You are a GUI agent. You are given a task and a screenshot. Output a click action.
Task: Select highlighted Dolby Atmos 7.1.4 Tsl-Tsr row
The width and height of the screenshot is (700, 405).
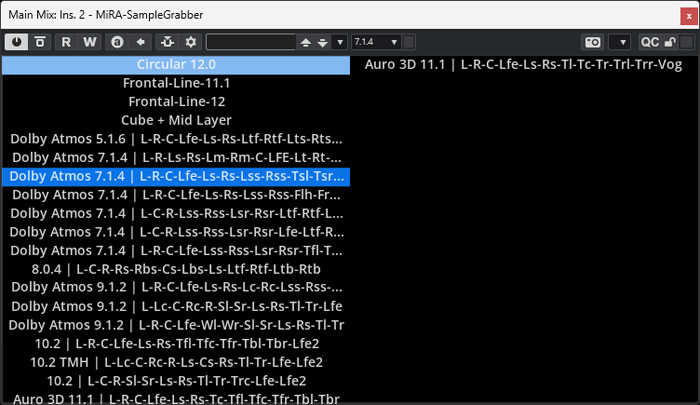click(x=176, y=176)
